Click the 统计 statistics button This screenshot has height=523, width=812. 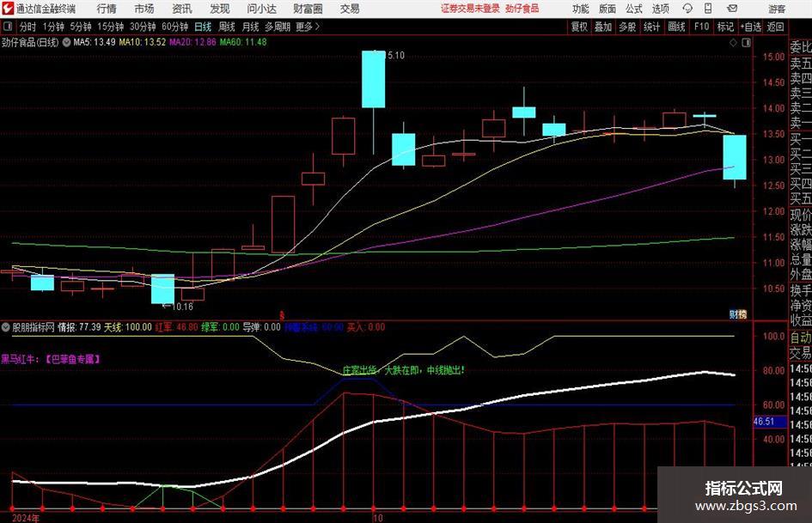[x=651, y=27]
